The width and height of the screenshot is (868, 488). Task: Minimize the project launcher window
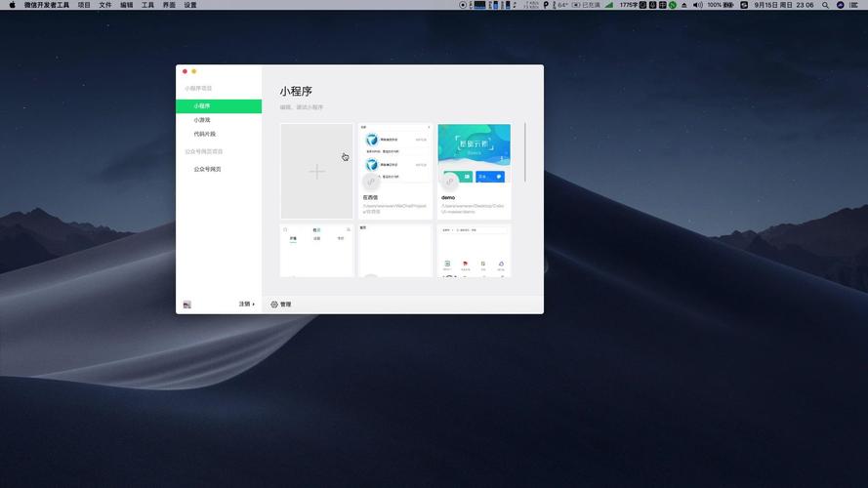193,71
